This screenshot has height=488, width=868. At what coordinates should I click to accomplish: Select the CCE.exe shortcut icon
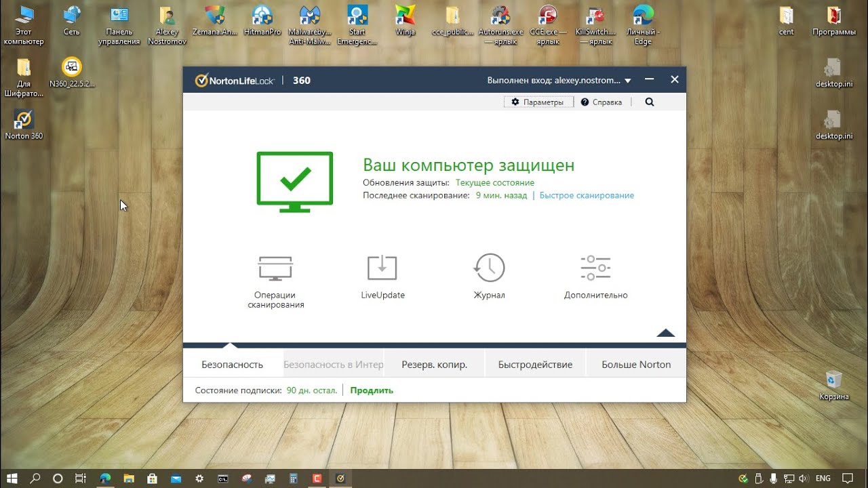(547, 25)
